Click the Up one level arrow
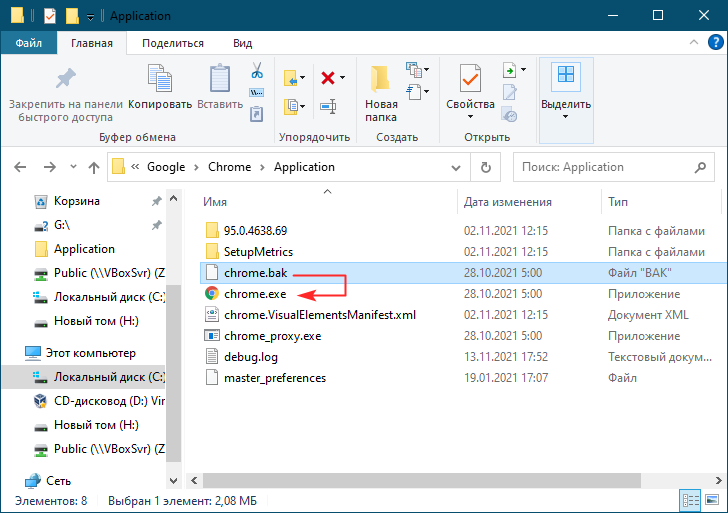The width and height of the screenshot is (728, 513). (94, 167)
